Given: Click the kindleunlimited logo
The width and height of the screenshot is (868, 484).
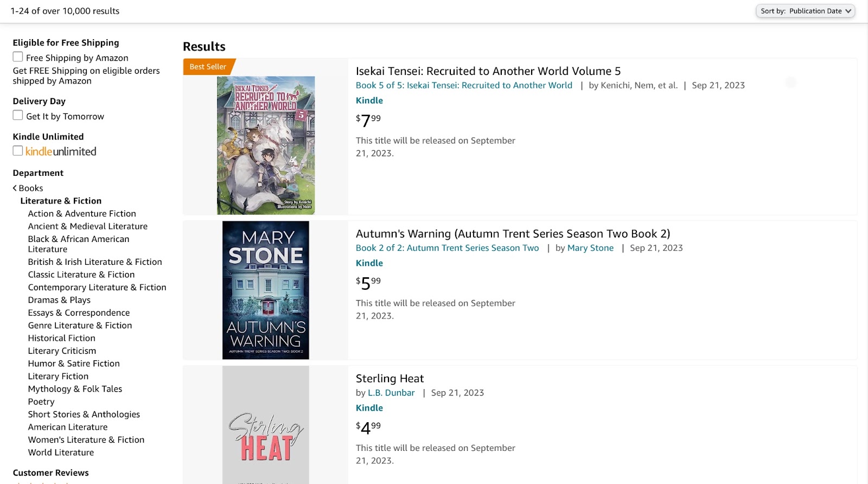Looking at the screenshot, I should tap(61, 152).
